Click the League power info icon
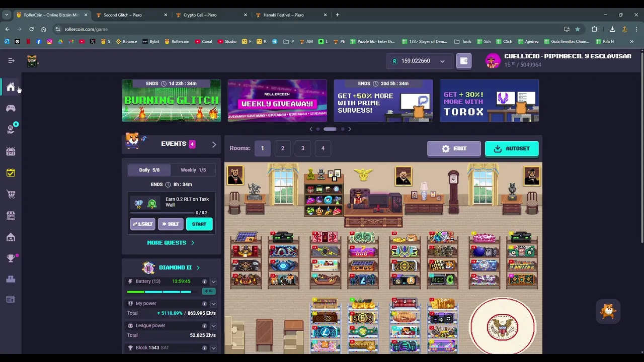644x362 pixels. pyautogui.click(x=204, y=326)
